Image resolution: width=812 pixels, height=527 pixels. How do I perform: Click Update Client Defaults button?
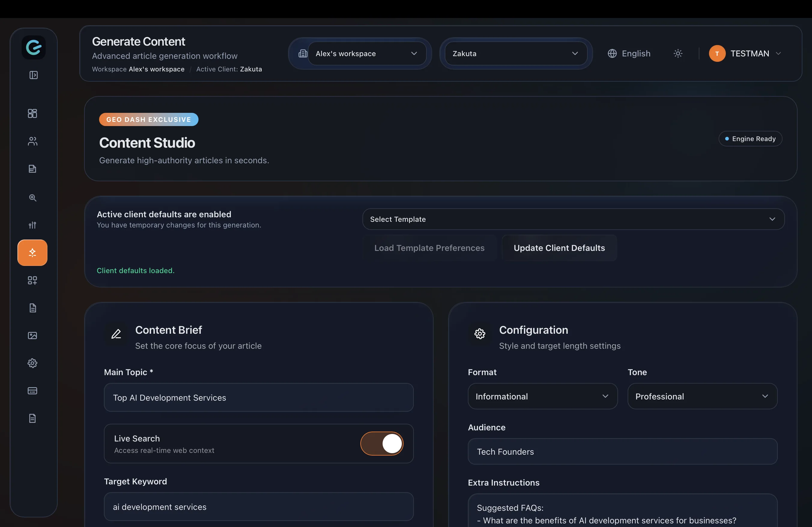point(559,248)
